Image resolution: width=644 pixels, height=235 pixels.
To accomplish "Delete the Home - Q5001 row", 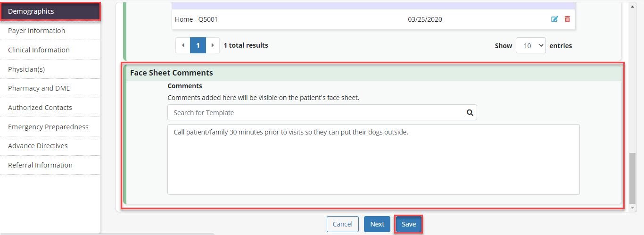I will pos(567,19).
